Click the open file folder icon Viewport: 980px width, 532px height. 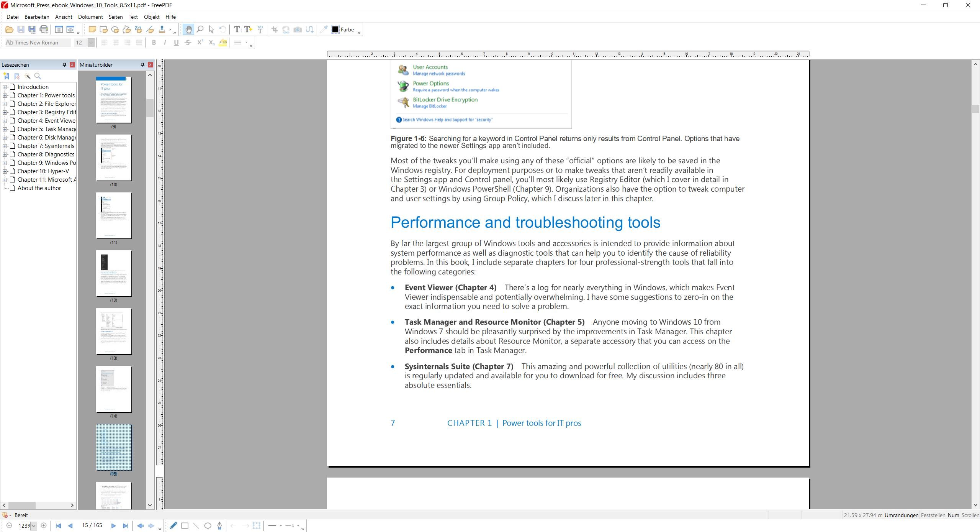pos(9,30)
